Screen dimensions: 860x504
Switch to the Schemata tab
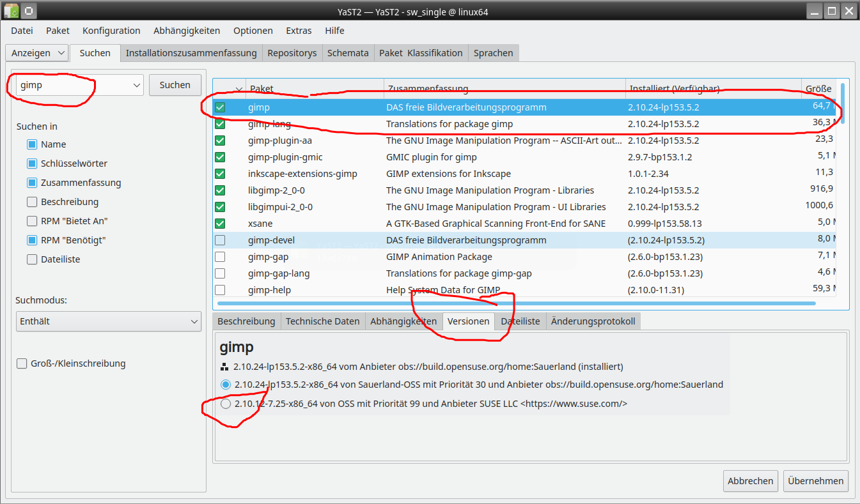click(348, 53)
